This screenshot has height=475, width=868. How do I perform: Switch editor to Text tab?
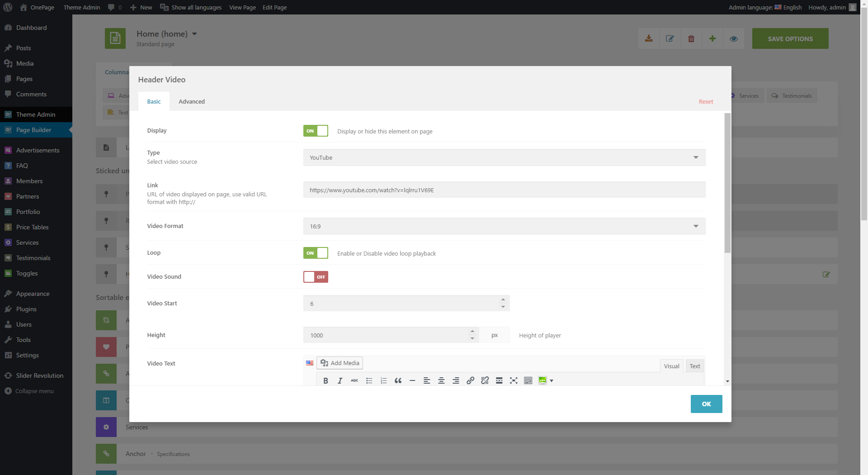click(x=695, y=366)
